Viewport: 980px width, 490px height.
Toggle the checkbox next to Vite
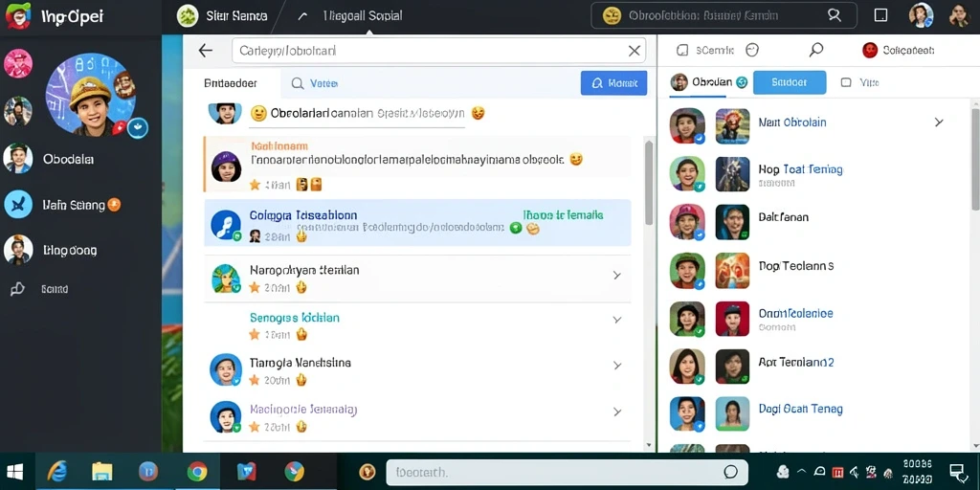click(x=846, y=82)
